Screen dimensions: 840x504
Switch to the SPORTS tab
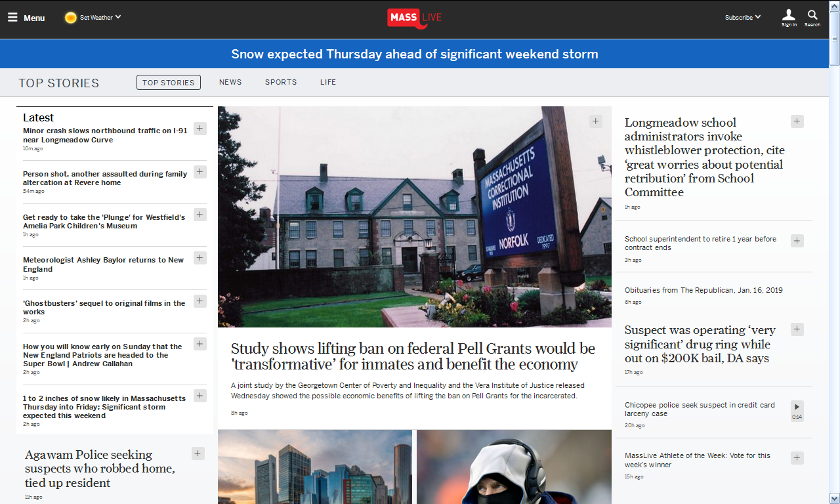tap(281, 83)
